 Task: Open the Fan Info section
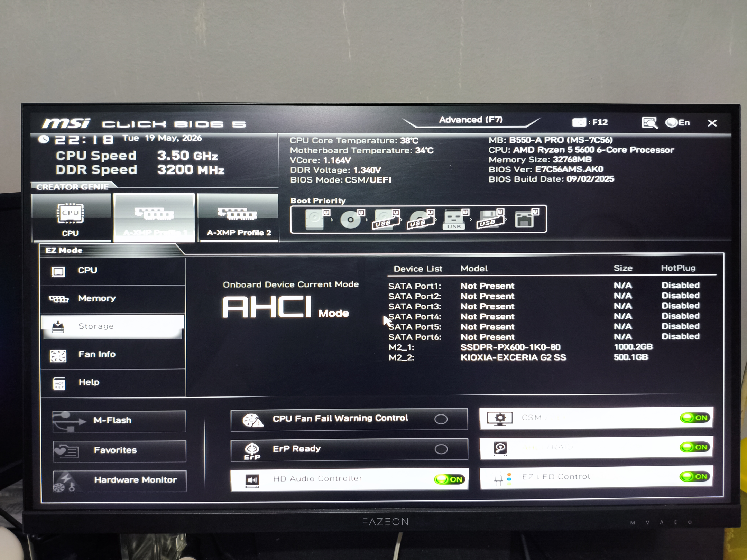tap(113, 355)
